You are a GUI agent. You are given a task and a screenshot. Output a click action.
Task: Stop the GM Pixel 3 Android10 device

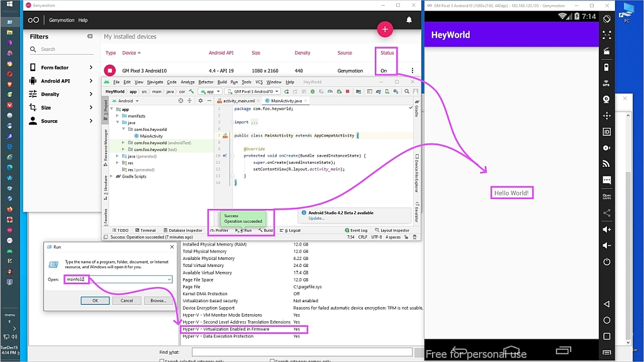109,71
